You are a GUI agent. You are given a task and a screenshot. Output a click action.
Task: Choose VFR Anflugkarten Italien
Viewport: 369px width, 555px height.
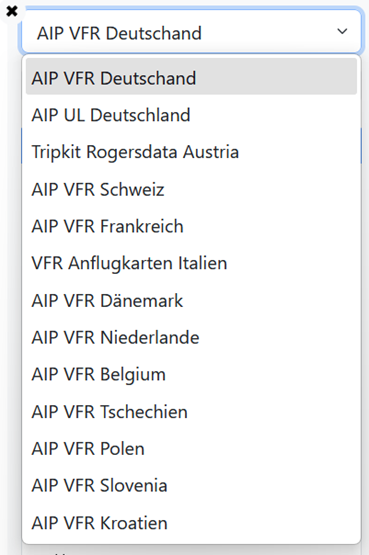click(x=191, y=263)
